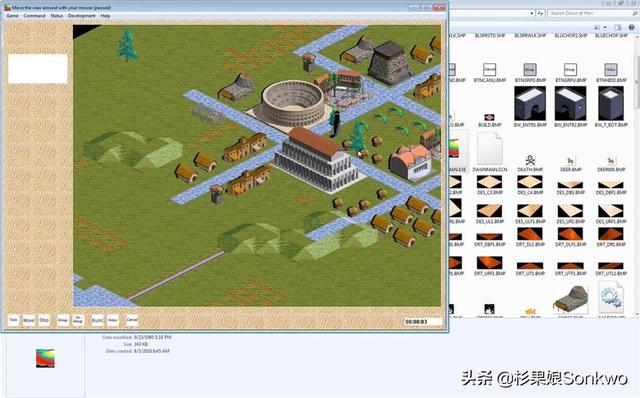Select DRT_URF1.BMP tile file

click(489, 266)
